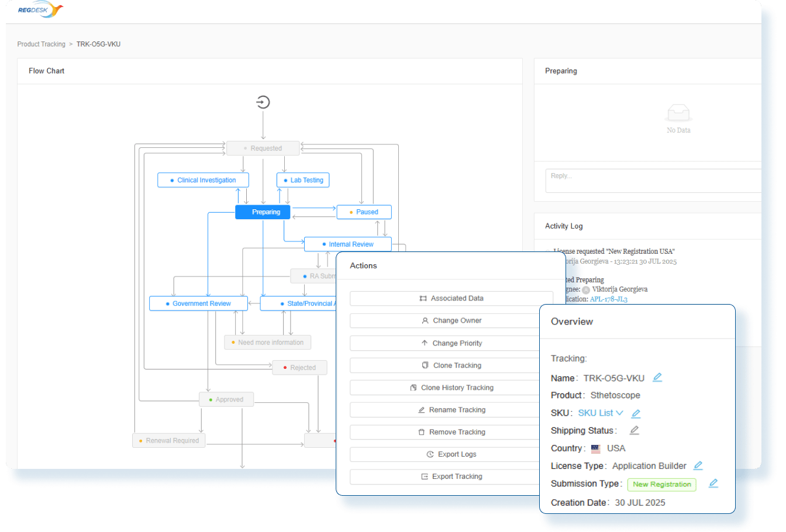Open the Product Tracking breadcrumb link
This screenshot has width=786, height=532.
pyautogui.click(x=42, y=44)
